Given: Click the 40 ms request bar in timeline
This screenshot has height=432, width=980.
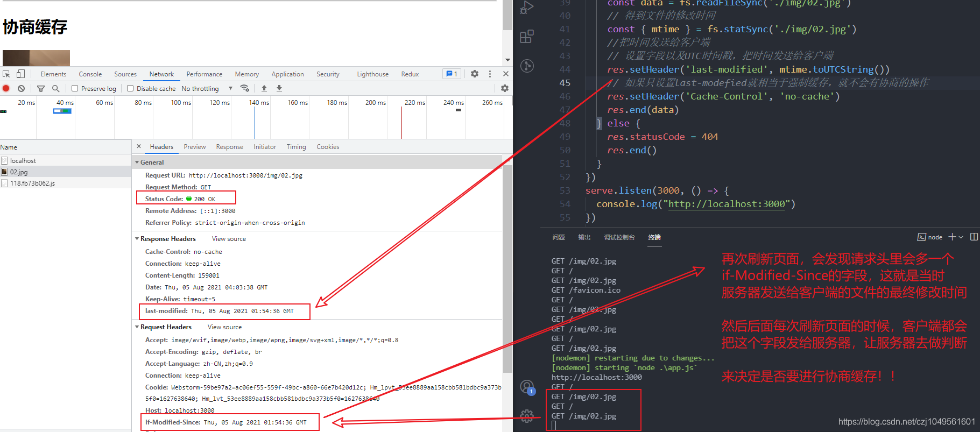Looking at the screenshot, I should [x=62, y=111].
